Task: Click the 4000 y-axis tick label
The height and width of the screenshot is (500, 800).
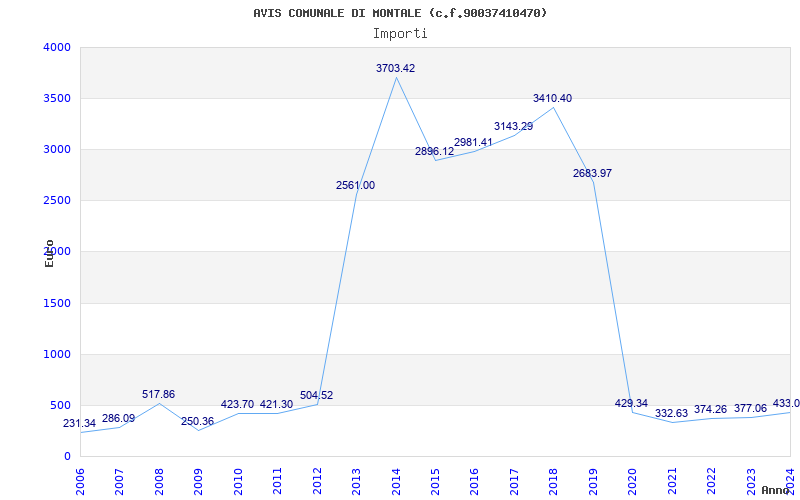Action: (x=57, y=47)
